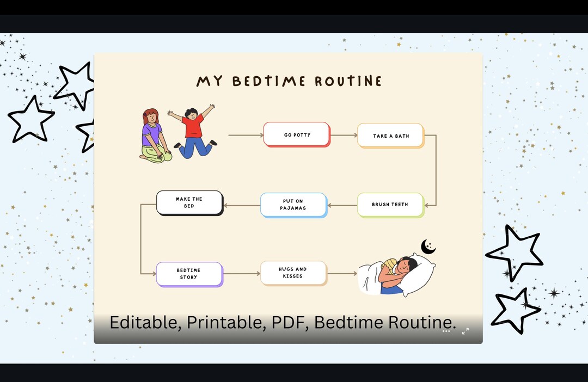
Task: Select the Go Potty step box
Action: (x=297, y=134)
